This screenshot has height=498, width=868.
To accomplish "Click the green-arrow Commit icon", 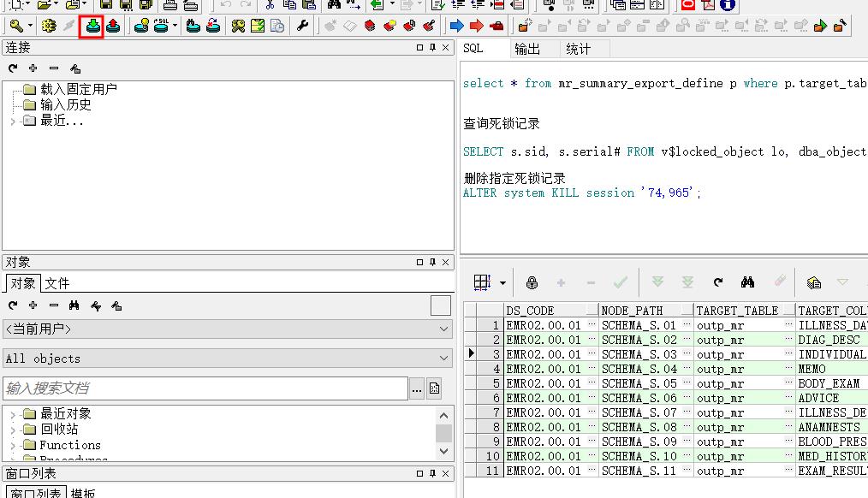I will [93, 26].
